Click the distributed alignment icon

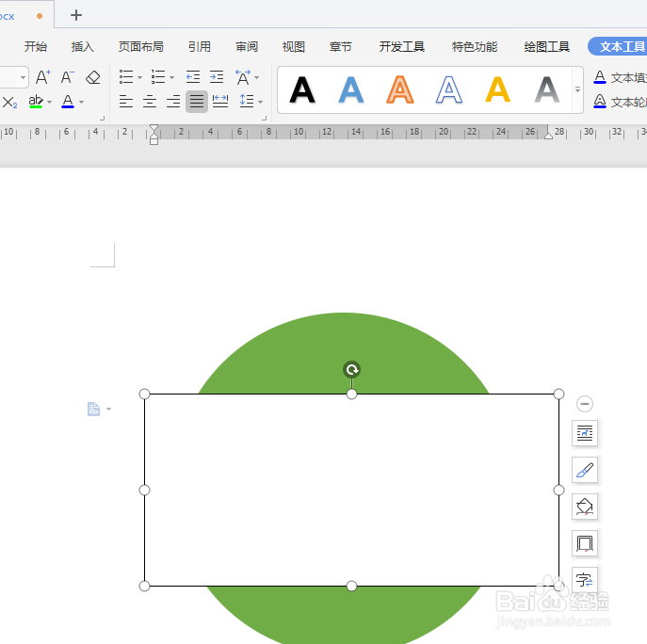220,101
